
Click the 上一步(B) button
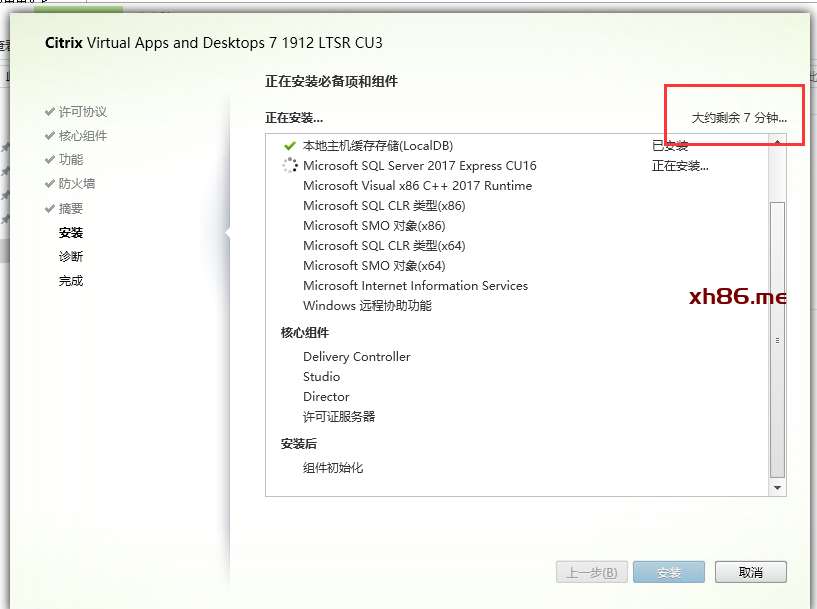pos(591,573)
